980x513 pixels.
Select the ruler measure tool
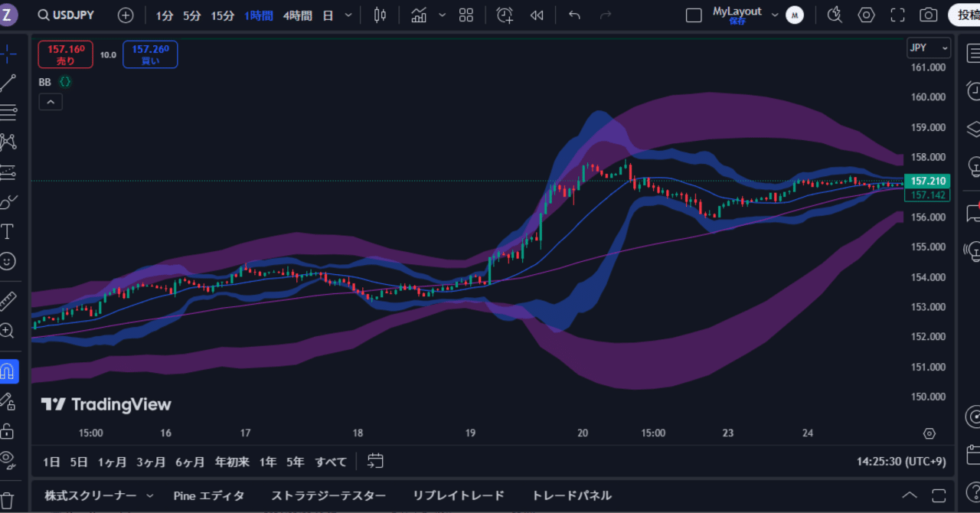(8, 301)
